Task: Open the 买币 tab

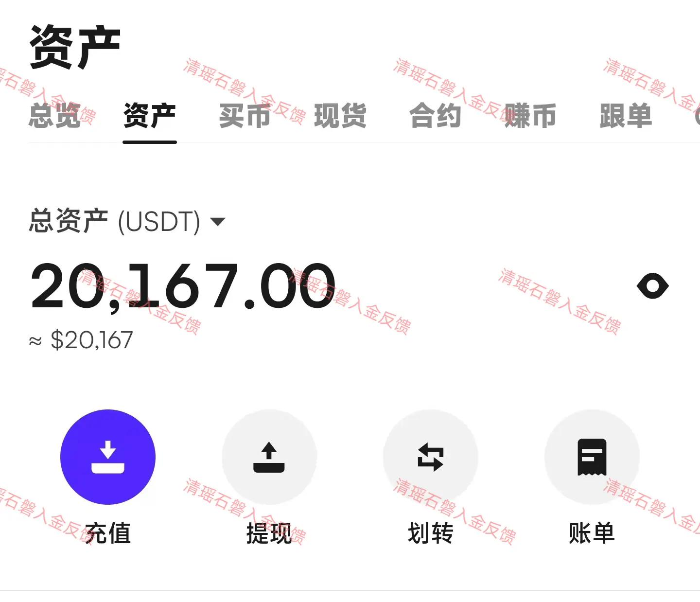Action: 245,116
